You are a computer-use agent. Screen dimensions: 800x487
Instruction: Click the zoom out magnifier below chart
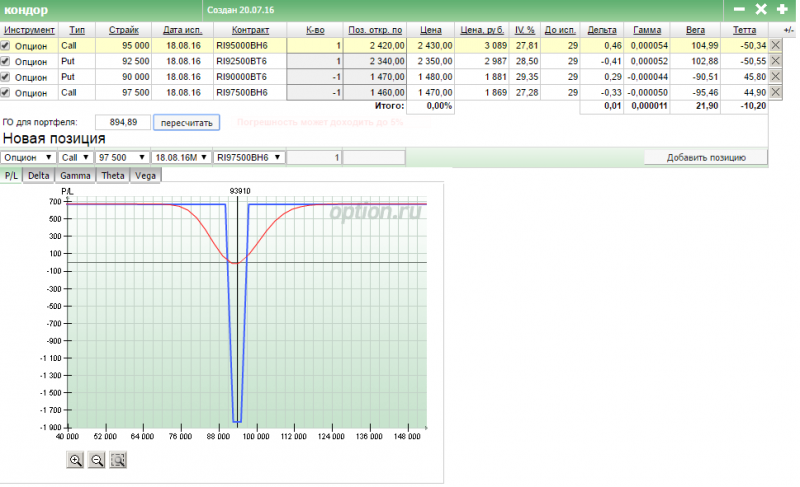97,460
